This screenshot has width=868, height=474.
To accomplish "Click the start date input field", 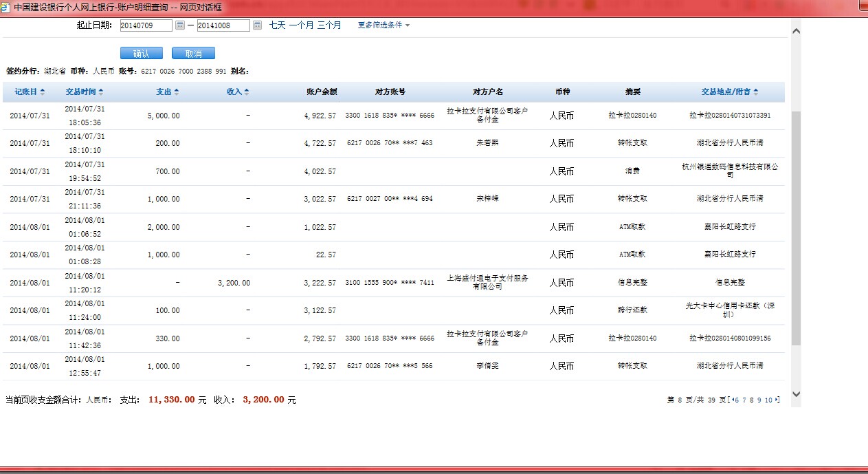I will coord(146,25).
